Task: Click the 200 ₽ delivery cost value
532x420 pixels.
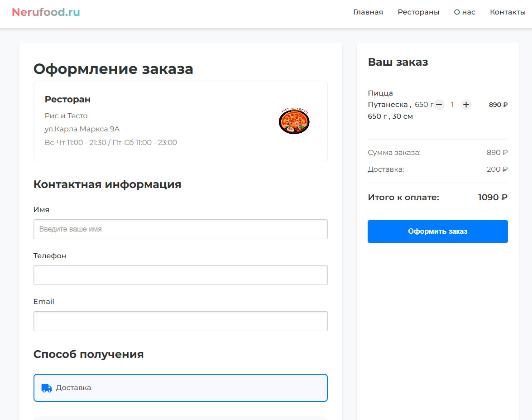Action: pyautogui.click(x=497, y=169)
